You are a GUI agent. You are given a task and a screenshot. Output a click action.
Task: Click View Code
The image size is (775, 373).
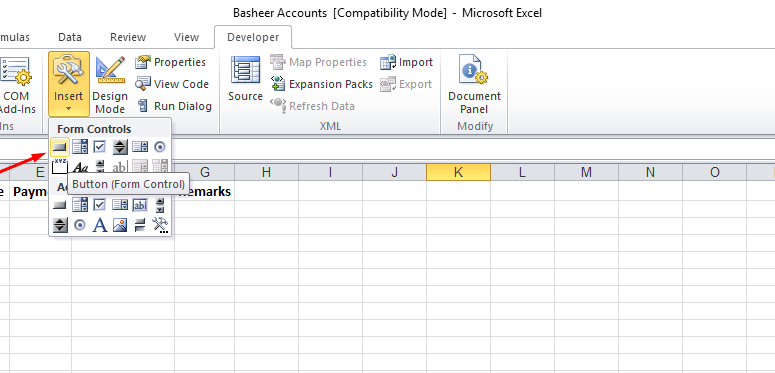(x=172, y=84)
